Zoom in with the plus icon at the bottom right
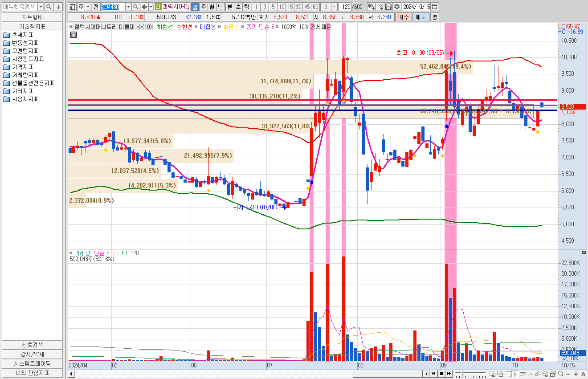588x379 pixels. pos(576,374)
